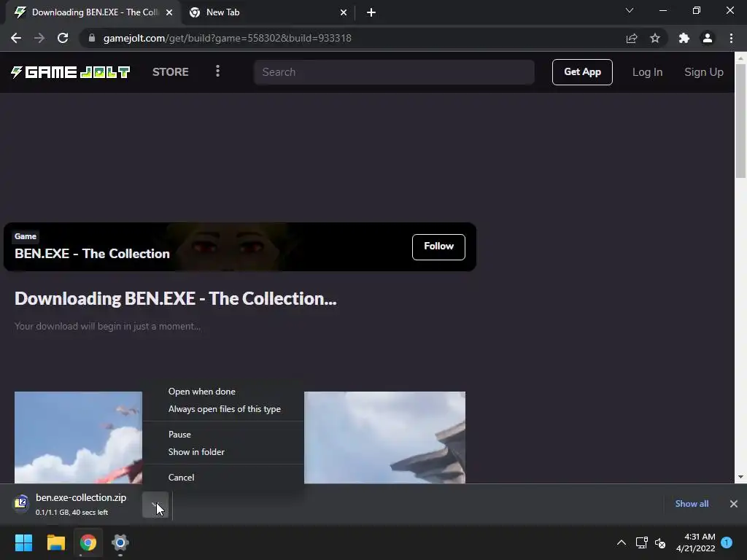The height and width of the screenshot is (560, 747).
Task: Open Game Jolt more options dots
Action: pyautogui.click(x=217, y=71)
